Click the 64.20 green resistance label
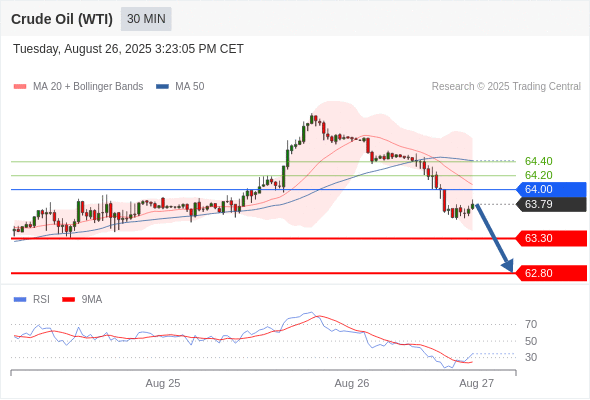 [538, 175]
